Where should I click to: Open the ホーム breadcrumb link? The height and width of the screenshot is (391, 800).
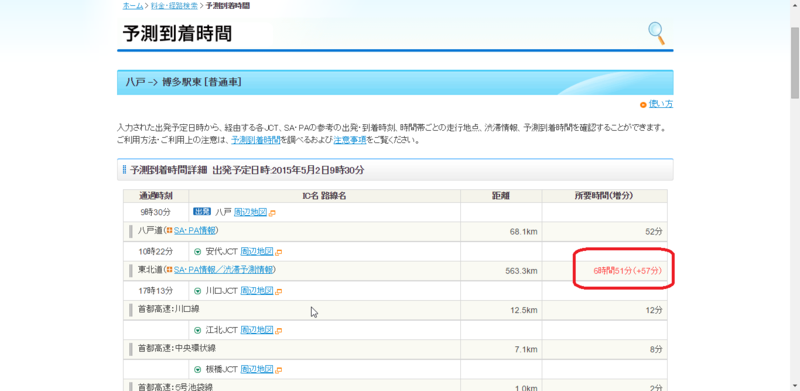point(133,6)
